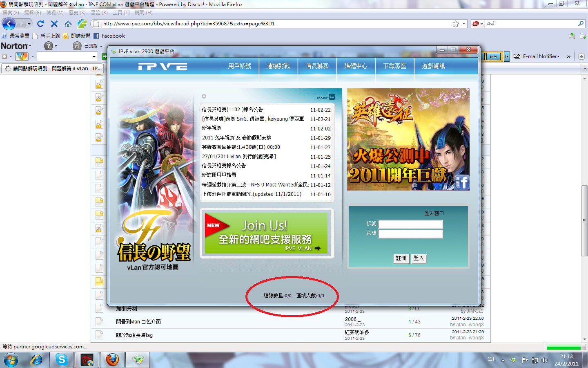This screenshot has height=368, width=588.
Task: Open the IPvE vLan taskbar icon
Action: 138,360
